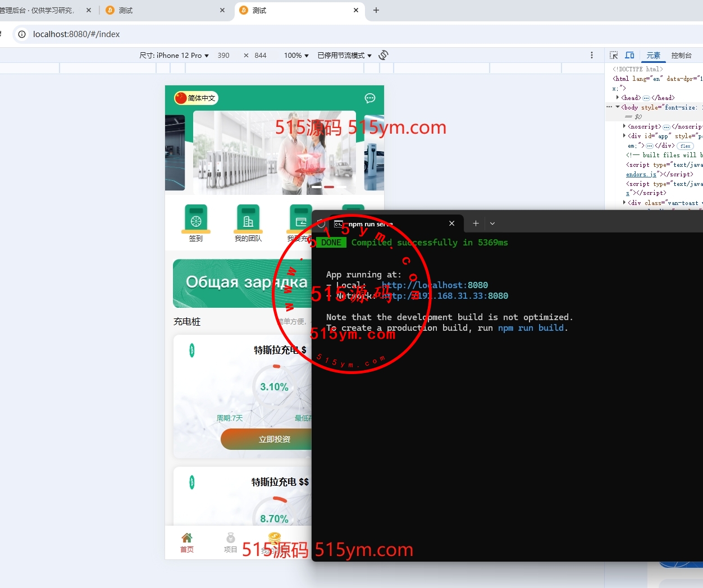Click the 简体中文 language selector
This screenshot has height=588, width=703.
[x=196, y=98]
